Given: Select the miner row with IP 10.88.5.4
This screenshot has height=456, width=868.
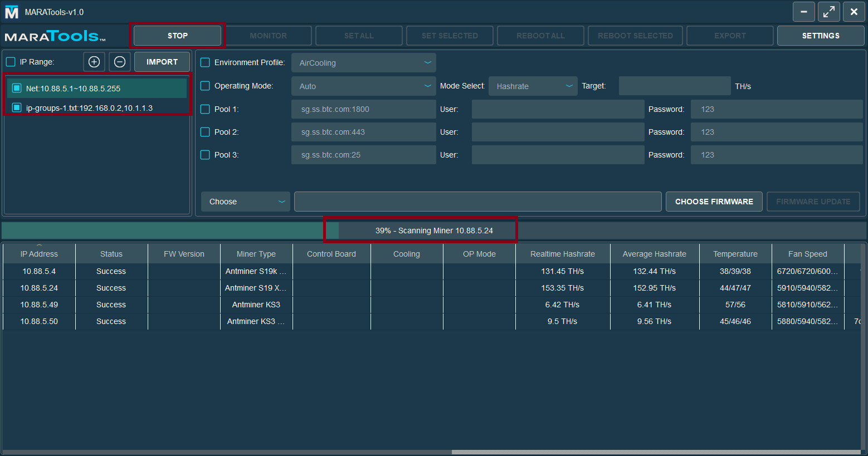Looking at the screenshot, I should pyautogui.click(x=432, y=271).
